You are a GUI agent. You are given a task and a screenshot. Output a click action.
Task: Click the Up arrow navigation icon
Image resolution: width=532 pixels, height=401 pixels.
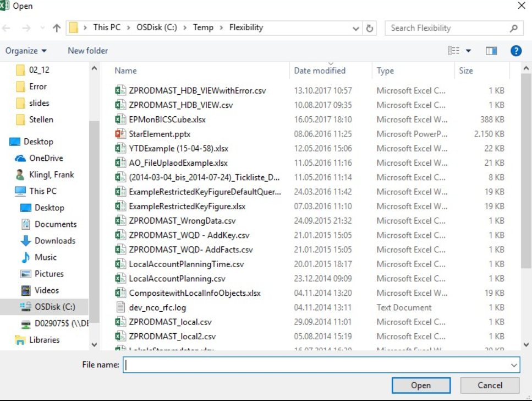click(57, 28)
